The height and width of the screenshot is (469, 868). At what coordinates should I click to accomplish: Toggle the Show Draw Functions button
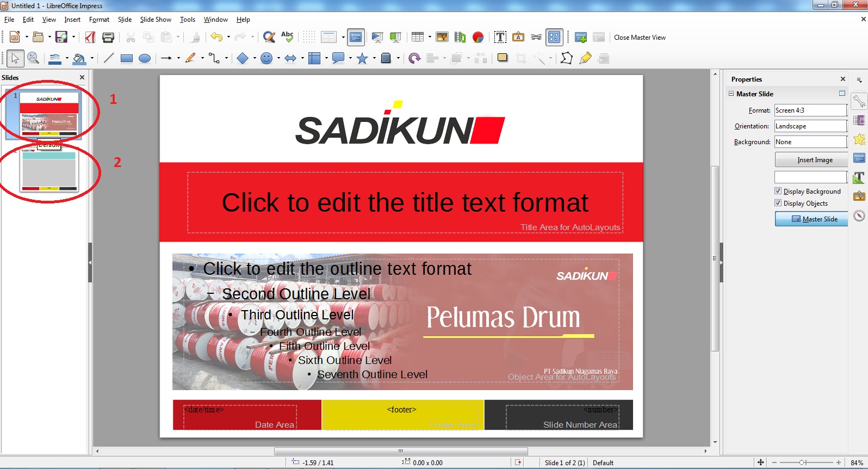coord(554,37)
